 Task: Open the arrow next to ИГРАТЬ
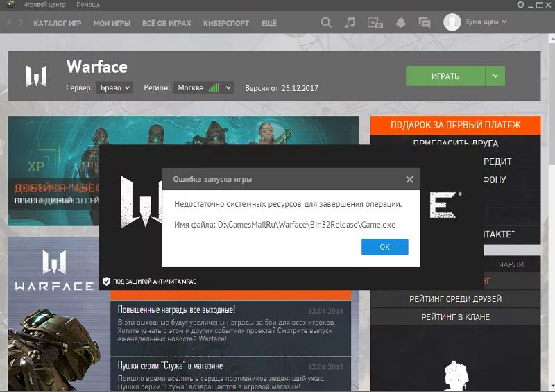pos(495,76)
